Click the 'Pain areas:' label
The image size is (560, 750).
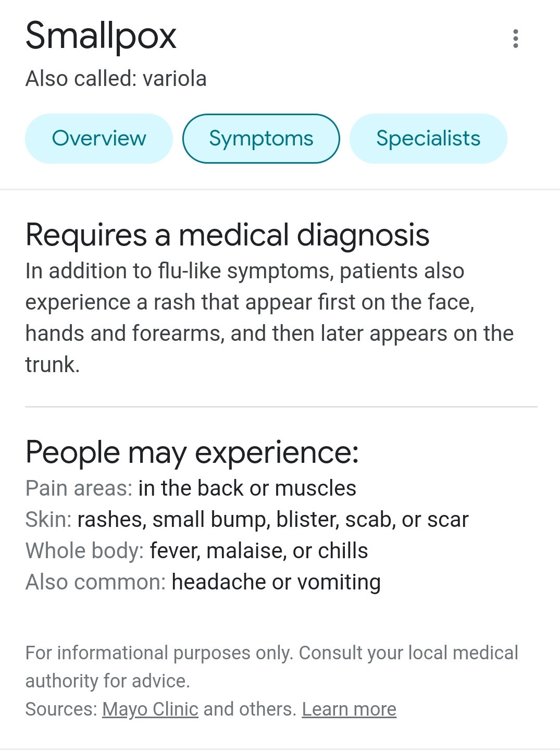click(x=79, y=488)
